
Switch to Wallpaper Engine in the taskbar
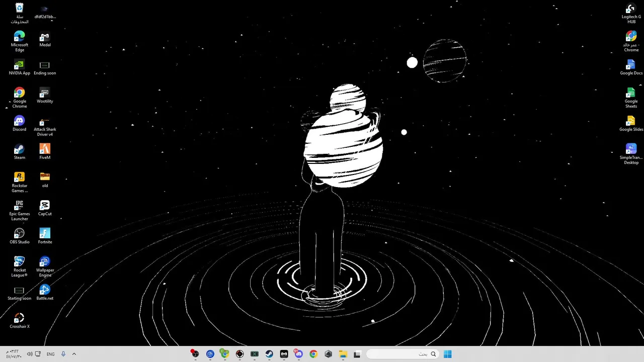tap(210, 354)
